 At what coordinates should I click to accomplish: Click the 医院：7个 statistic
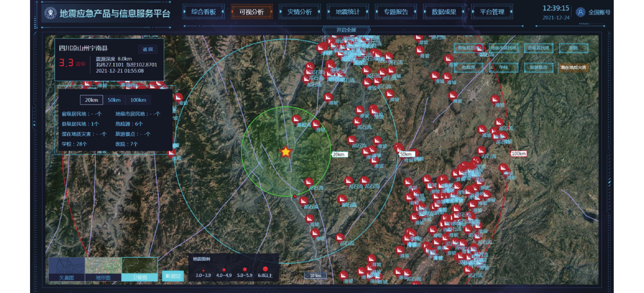[x=127, y=144]
